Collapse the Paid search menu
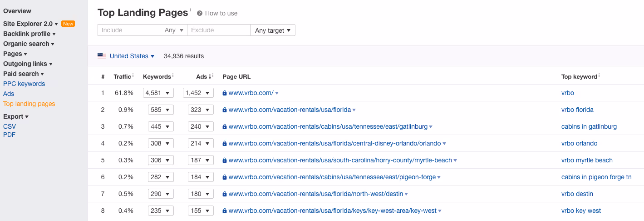Image resolution: width=644 pixels, height=221 pixels. point(24,74)
